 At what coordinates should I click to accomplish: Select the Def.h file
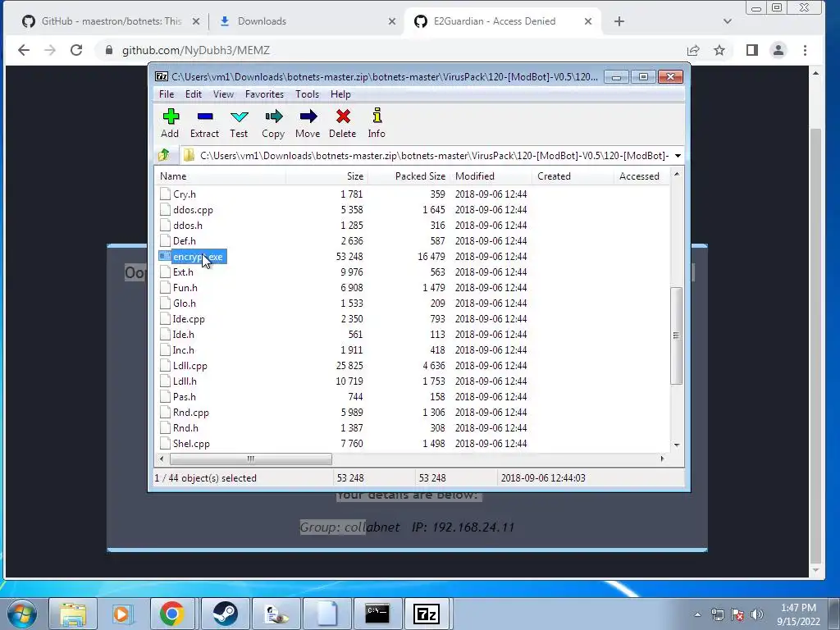(185, 241)
